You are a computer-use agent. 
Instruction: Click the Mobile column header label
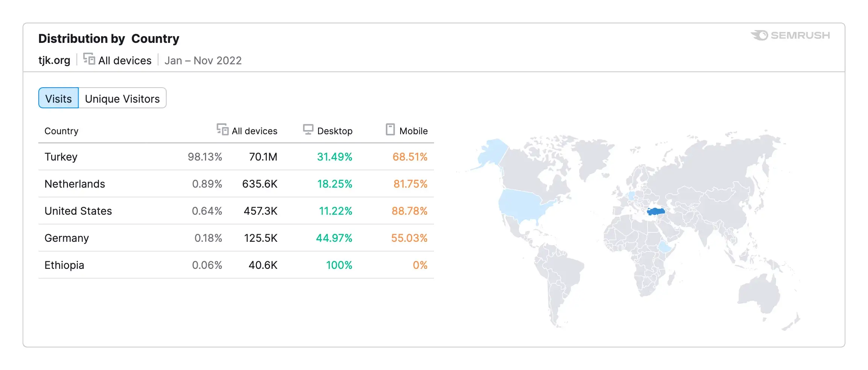pos(414,131)
